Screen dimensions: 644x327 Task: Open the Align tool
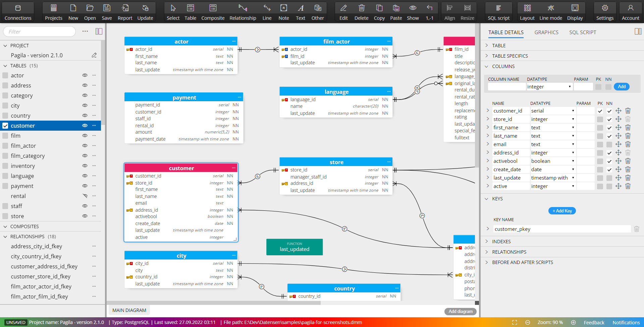[x=449, y=11]
